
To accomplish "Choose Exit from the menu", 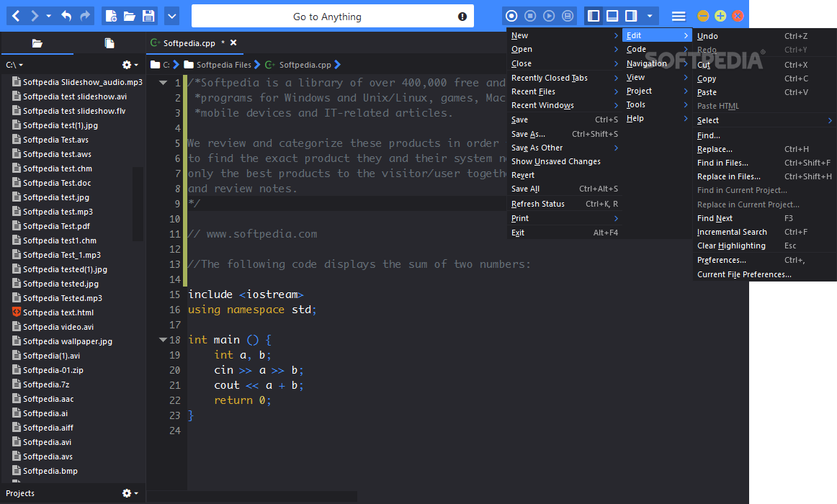I will point(564,233).
